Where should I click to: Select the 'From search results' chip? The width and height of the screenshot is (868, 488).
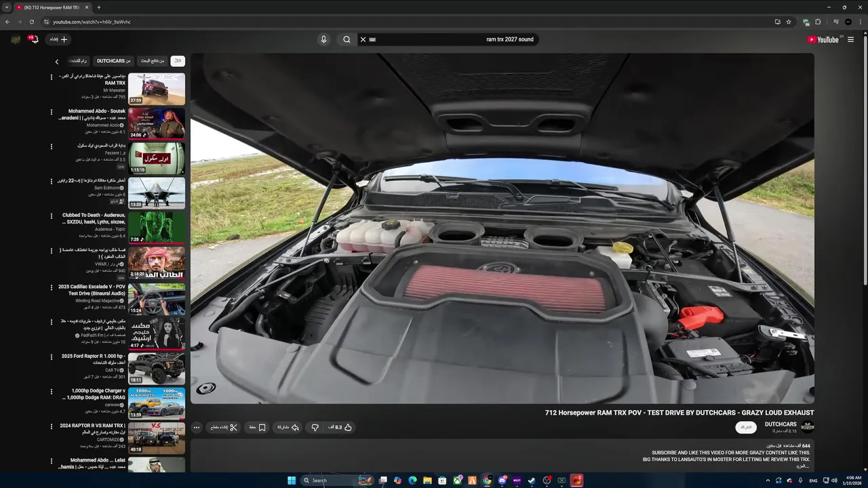point(152,61)
